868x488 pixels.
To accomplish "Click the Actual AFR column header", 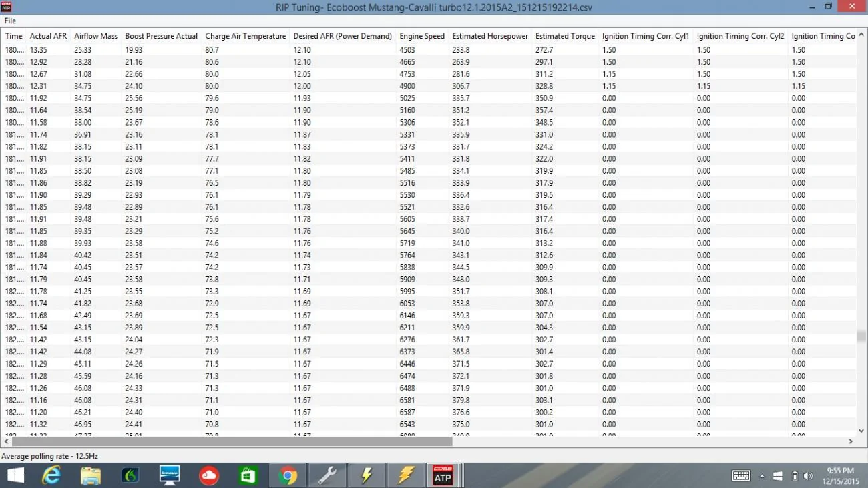I will point(48,36).
